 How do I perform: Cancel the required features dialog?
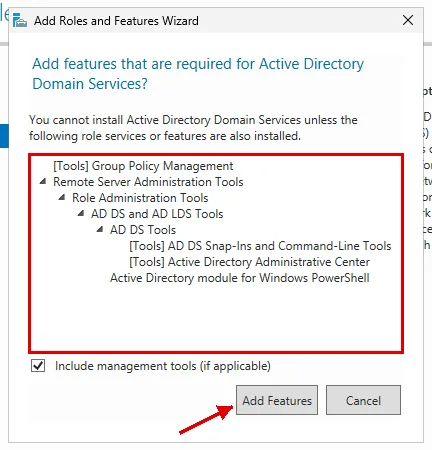coord(363,400)
